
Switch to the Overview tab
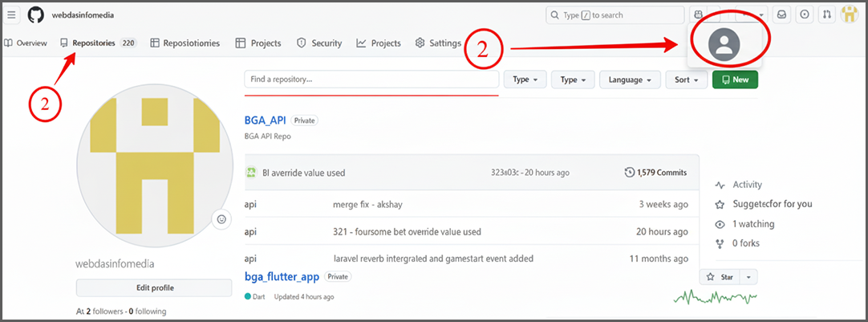[x=26, y=43]
